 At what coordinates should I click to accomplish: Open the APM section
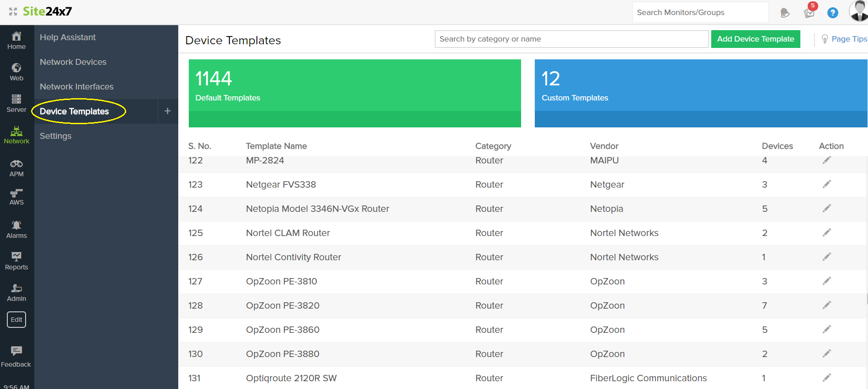pyautogui.click(x=16, y=168)
